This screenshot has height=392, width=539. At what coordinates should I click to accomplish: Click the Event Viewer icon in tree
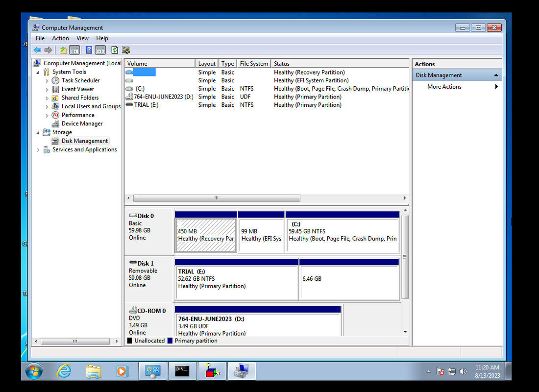point(55,89)
